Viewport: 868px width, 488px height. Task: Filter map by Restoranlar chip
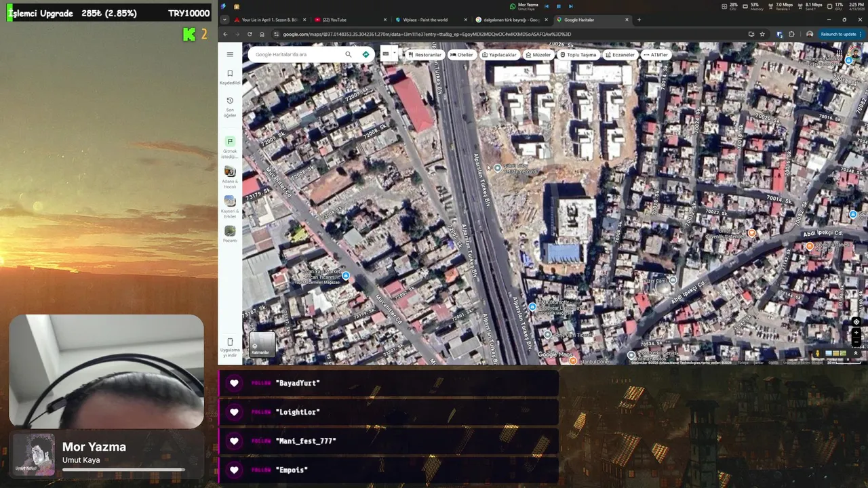pyautogui.click(x=425, y=54)
